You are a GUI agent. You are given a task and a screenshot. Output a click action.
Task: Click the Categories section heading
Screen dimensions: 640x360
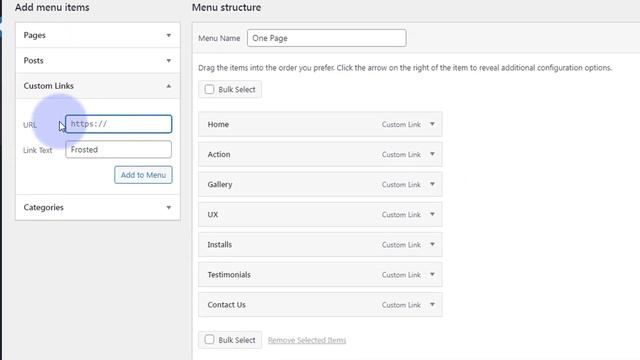44,207
